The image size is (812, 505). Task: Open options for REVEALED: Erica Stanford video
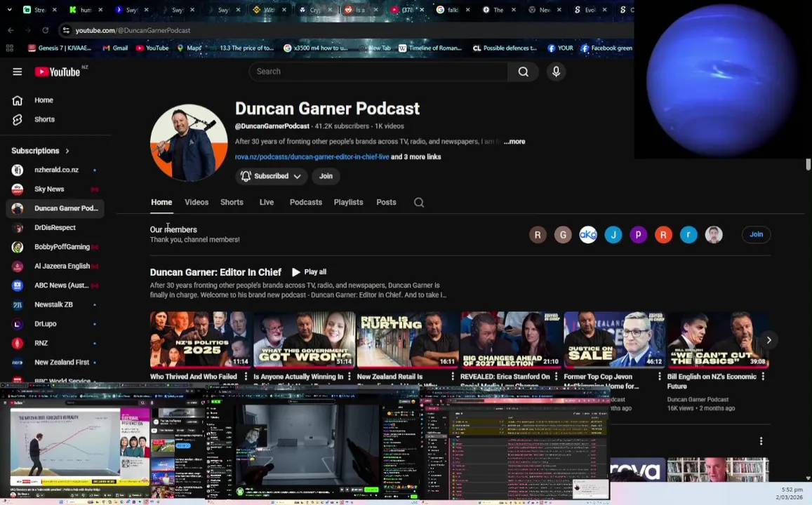click(x=556, y=377)
